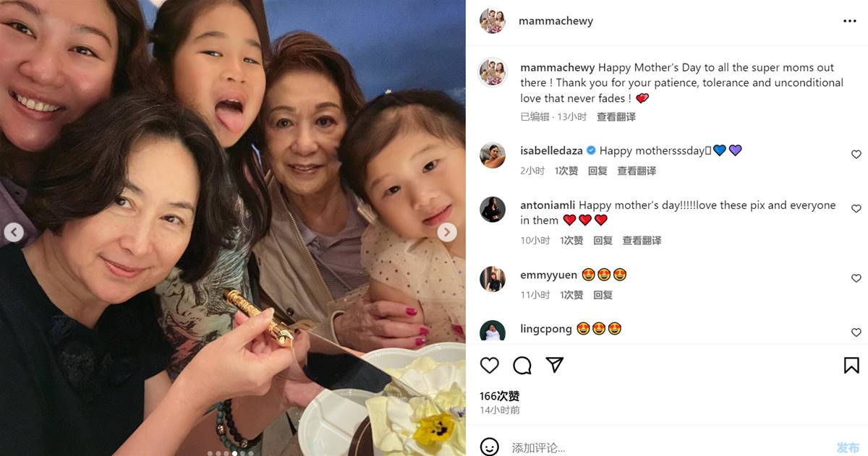Open emoji picker smiley icon
Image resolution: width=868 pixels, height=456 pixels.
490,447
